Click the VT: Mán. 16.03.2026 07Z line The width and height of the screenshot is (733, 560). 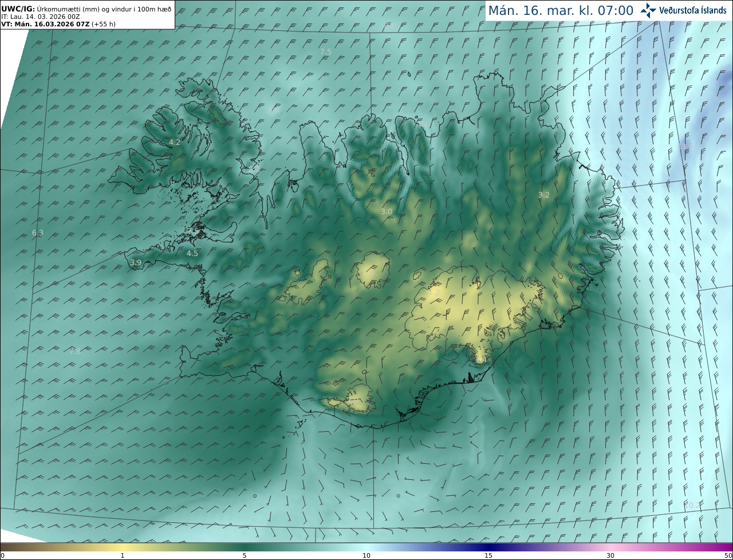58,24
